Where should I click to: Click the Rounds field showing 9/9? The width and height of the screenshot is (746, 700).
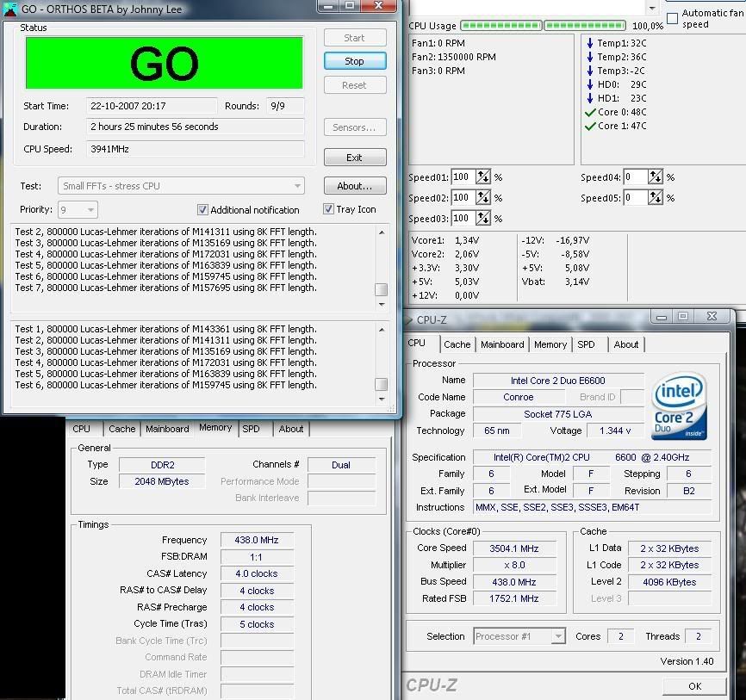(x=285, y=106)
